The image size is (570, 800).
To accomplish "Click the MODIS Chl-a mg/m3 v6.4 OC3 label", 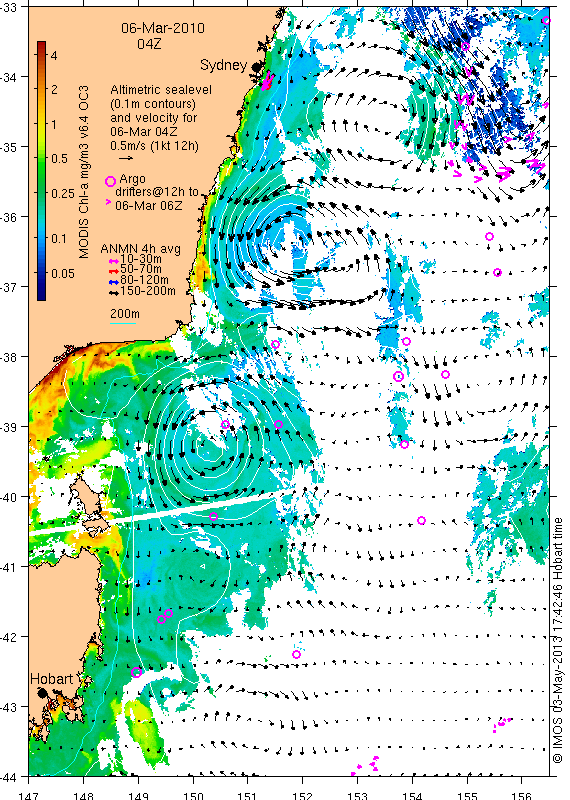I will pyautogui.click(x=84, y=171).
